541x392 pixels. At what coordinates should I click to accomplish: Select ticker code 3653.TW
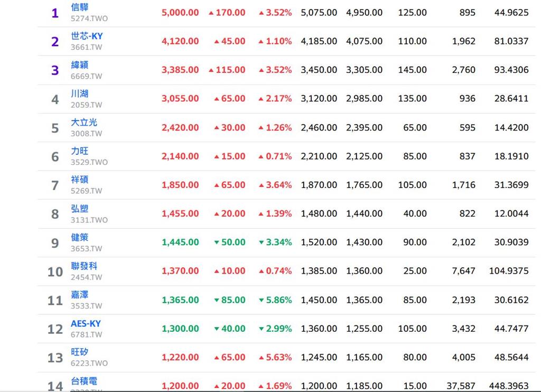click(87, 248)
